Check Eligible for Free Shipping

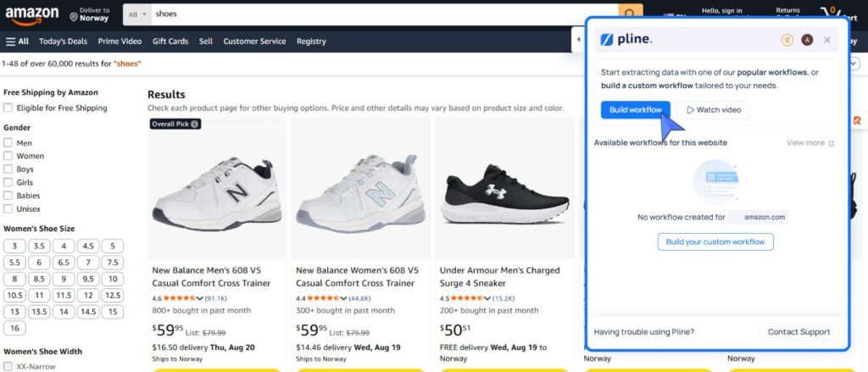tap(8, 108)
